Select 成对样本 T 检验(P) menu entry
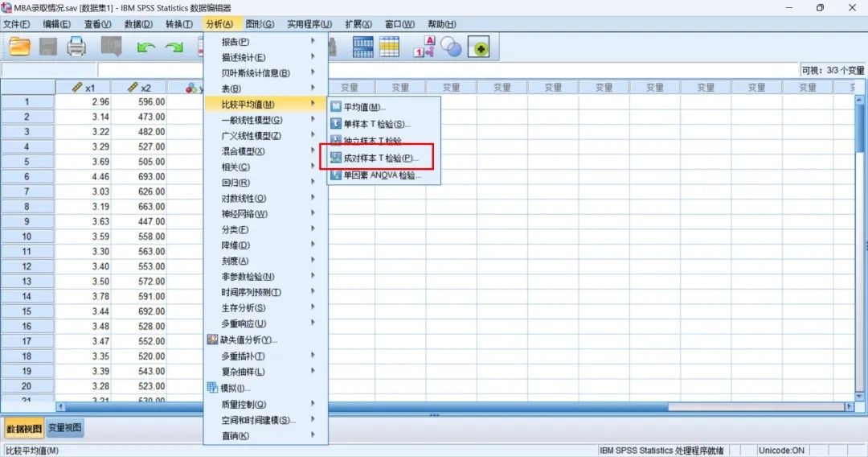Viewport: 868px width, 457px height. [x=381, y=159]
